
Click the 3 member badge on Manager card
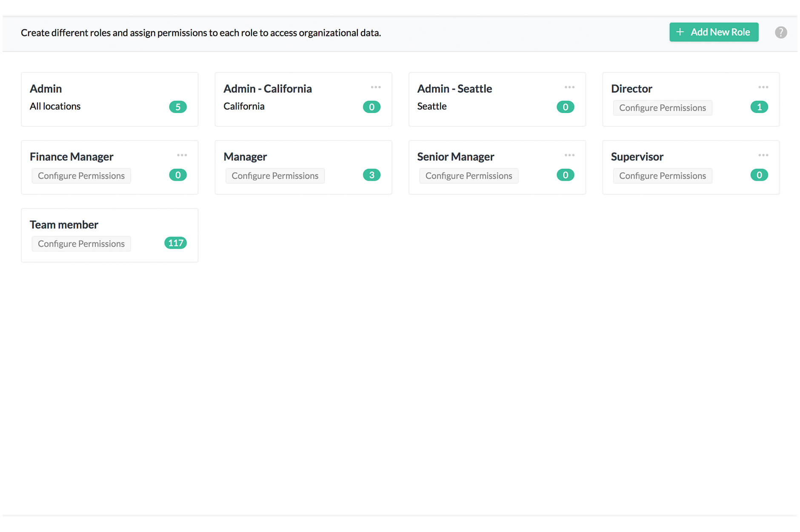pos(372,174)
